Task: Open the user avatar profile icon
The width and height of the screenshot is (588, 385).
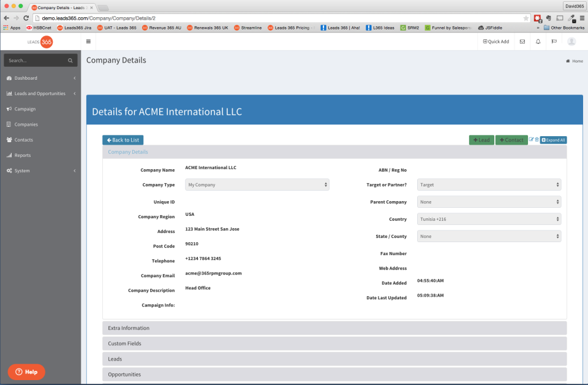Action: point(571,42)
